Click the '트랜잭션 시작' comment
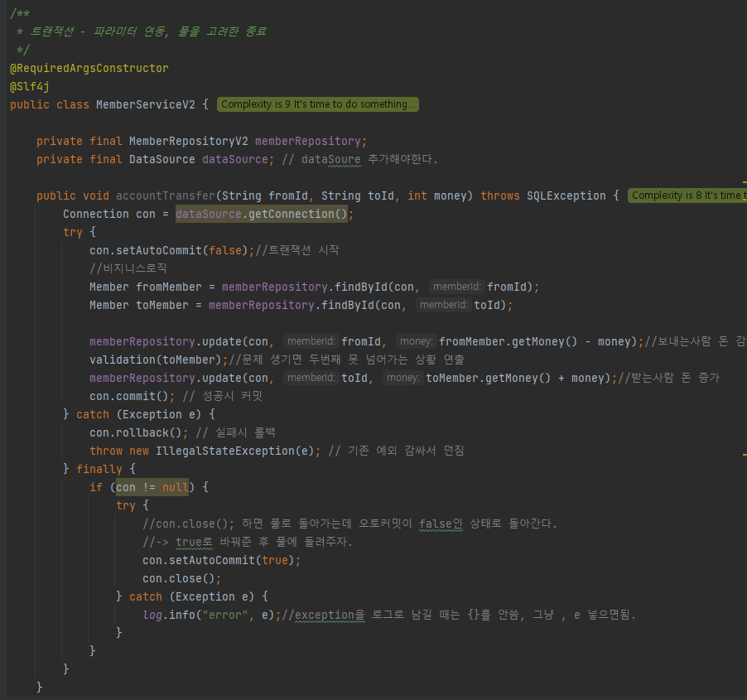Viewport: 747px width, 700px height. coord(304,250)
